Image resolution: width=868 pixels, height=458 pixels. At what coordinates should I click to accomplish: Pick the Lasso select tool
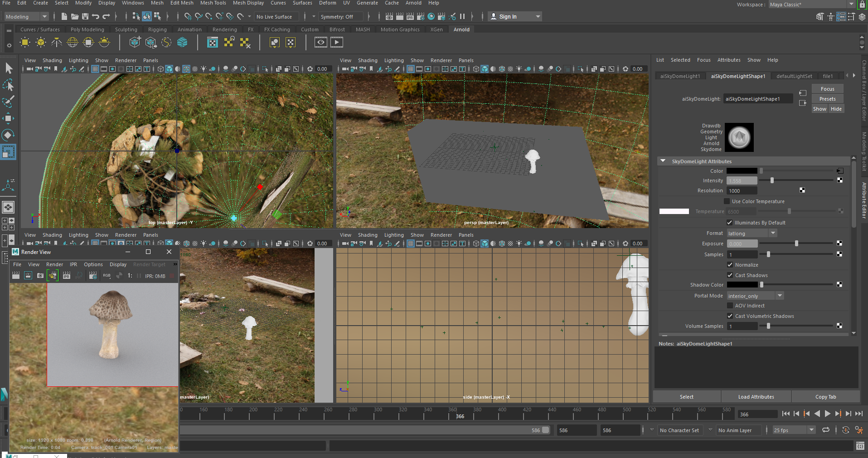8,85
